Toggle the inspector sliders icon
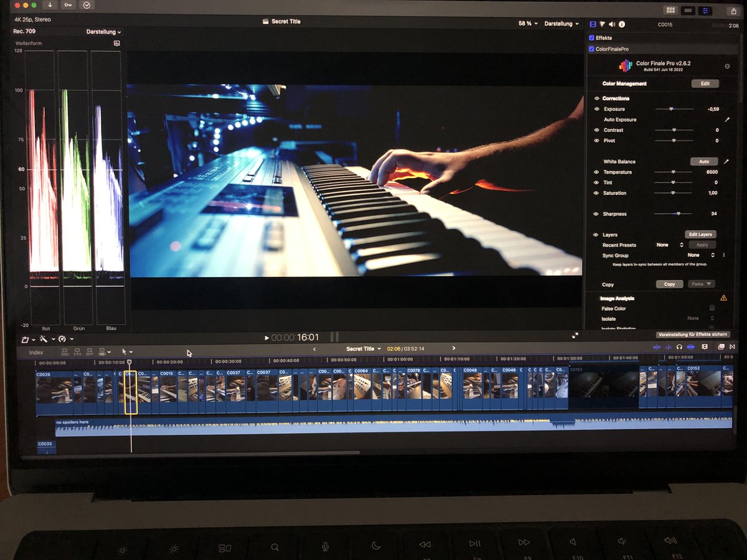This screenshot has height=560, width=747. tap(705, 11)
